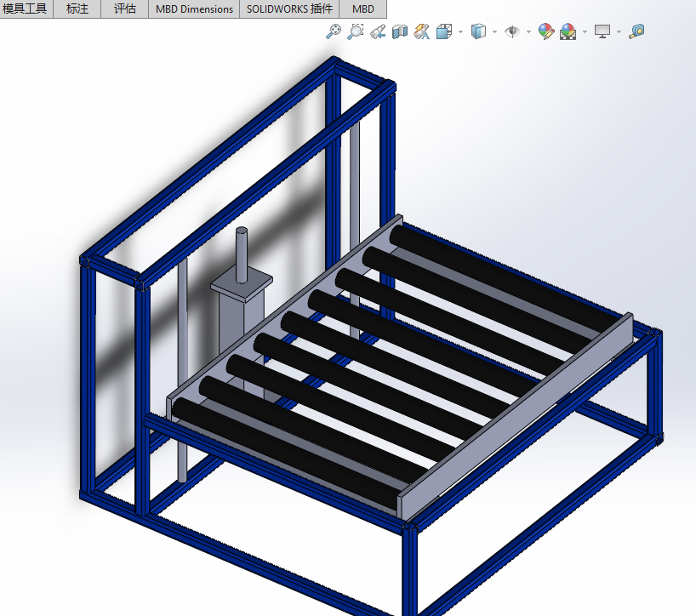Select the Zoom to Area tool
Screen dimensions: 696x616
(356, 32)
